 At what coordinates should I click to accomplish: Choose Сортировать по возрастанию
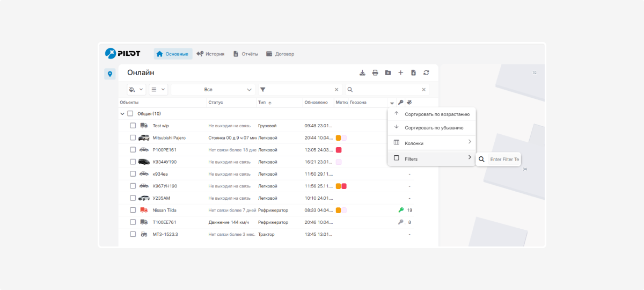(437, 114)
